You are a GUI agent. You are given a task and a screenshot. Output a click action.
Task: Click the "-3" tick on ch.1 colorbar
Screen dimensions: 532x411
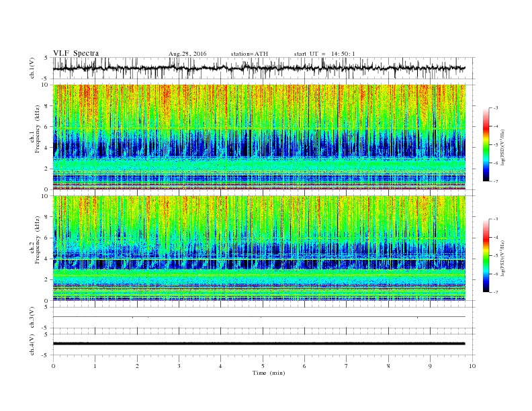496,108
